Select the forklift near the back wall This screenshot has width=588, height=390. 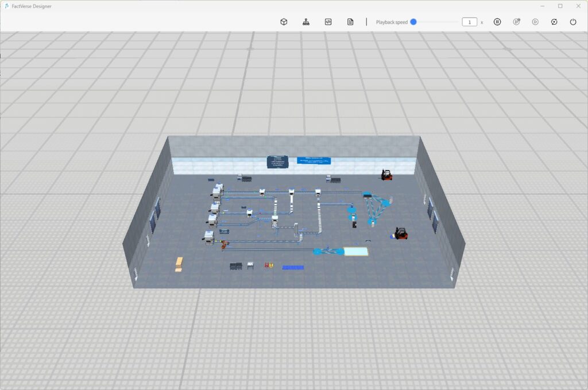387,175
